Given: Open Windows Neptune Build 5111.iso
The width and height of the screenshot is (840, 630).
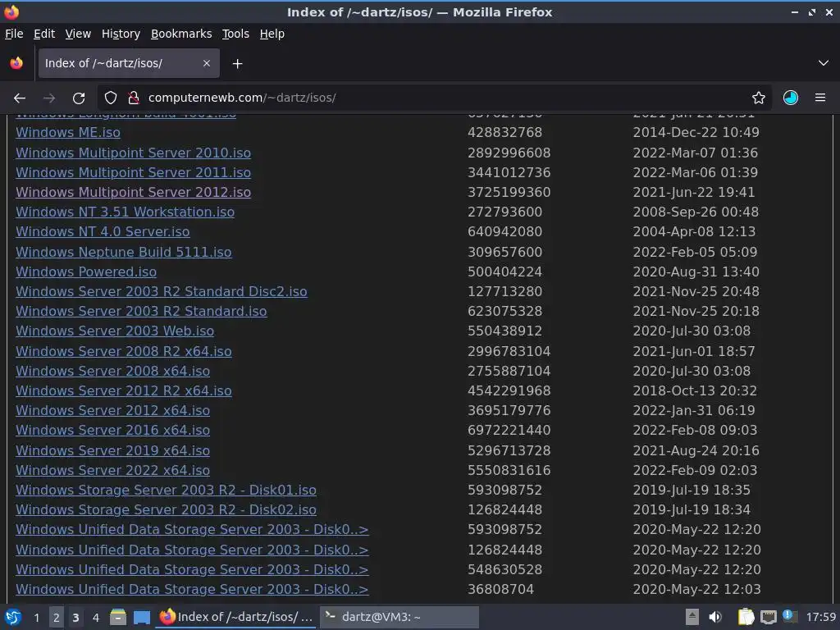Looking at the screenshot, I should coord(124,253).
